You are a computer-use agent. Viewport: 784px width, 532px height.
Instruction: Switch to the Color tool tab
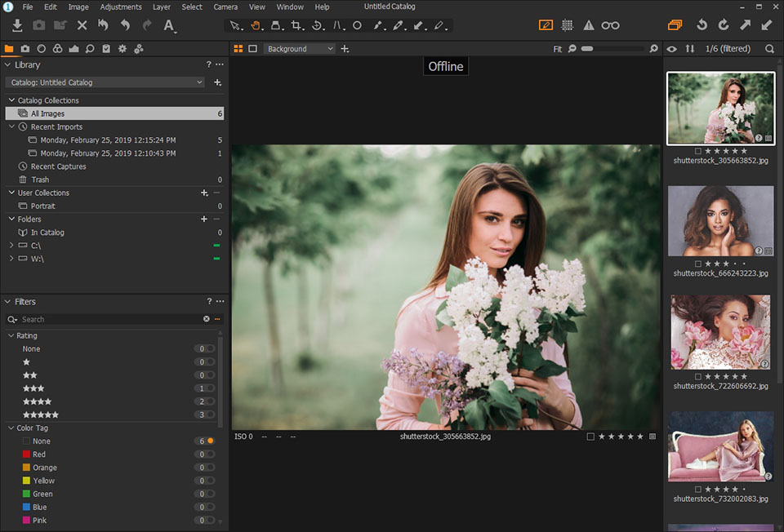click(57, 48)
